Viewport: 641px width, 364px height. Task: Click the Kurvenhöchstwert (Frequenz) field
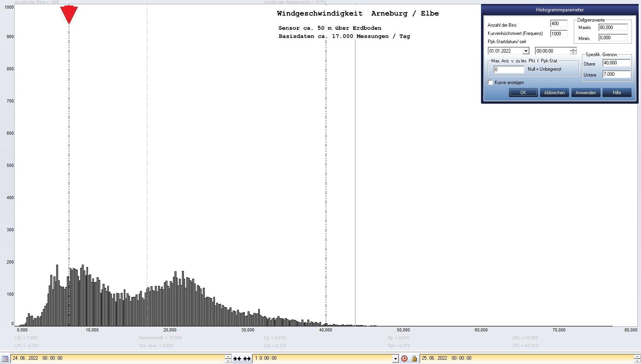(558, 34)
